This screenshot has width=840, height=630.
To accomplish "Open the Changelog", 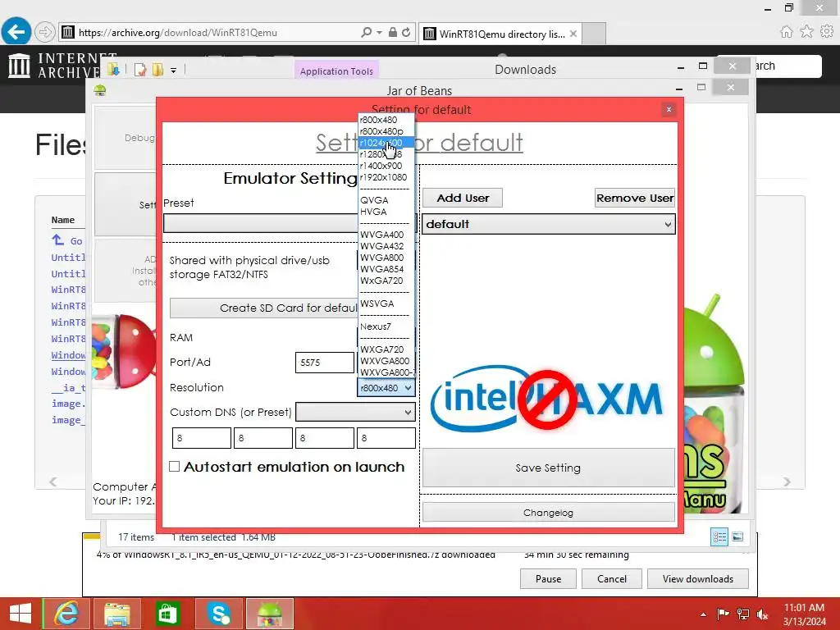I will [x=549, y=513].
